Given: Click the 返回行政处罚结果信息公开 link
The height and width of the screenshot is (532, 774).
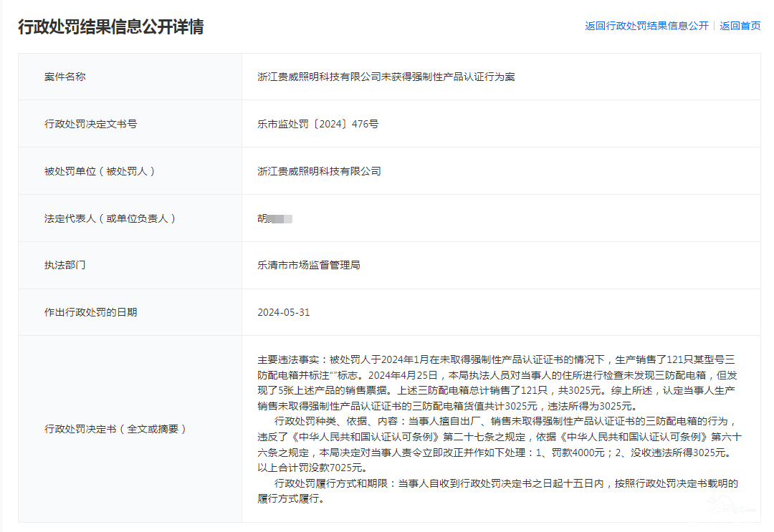Looking at the screenshot, I should coord(646,26).
